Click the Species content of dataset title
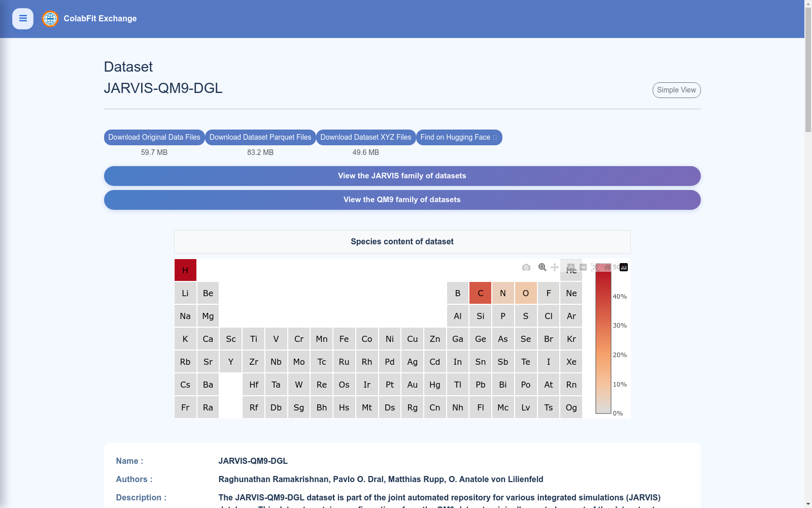812x508 pixels. tap(402, 242)
